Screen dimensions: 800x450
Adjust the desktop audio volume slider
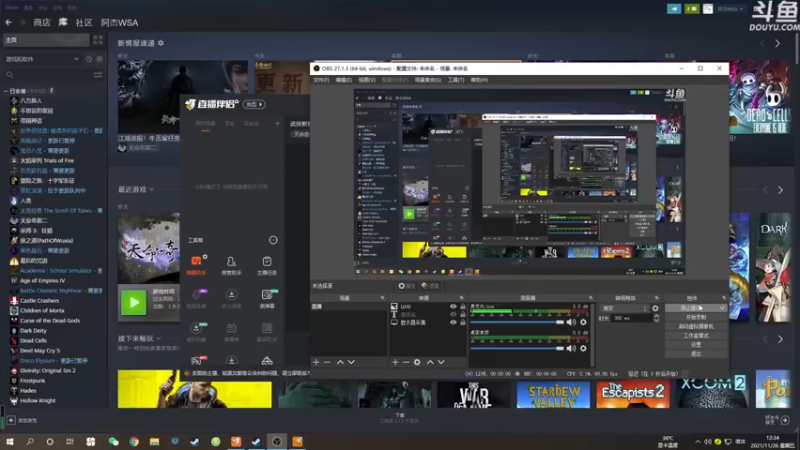517,348
